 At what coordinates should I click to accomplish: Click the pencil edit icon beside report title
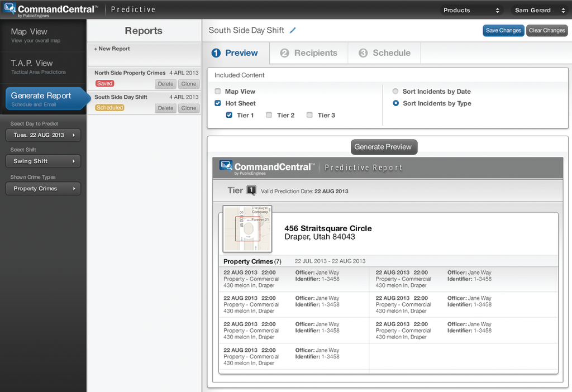(293, 31)
